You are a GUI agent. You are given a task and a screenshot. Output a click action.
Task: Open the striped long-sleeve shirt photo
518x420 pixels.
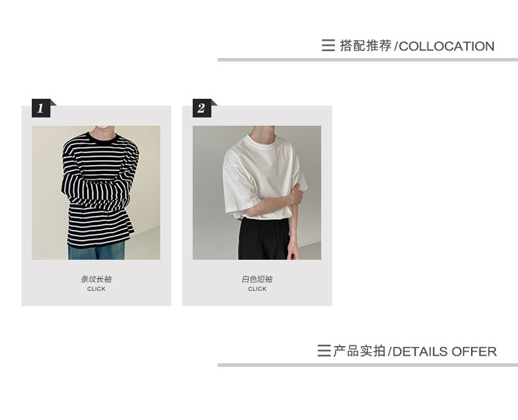pyautogui.click(x=96, y=192)
